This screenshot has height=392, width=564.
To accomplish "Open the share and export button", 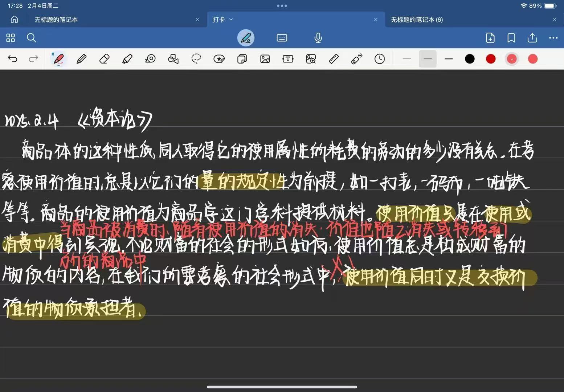I will [x=532, y=38].
